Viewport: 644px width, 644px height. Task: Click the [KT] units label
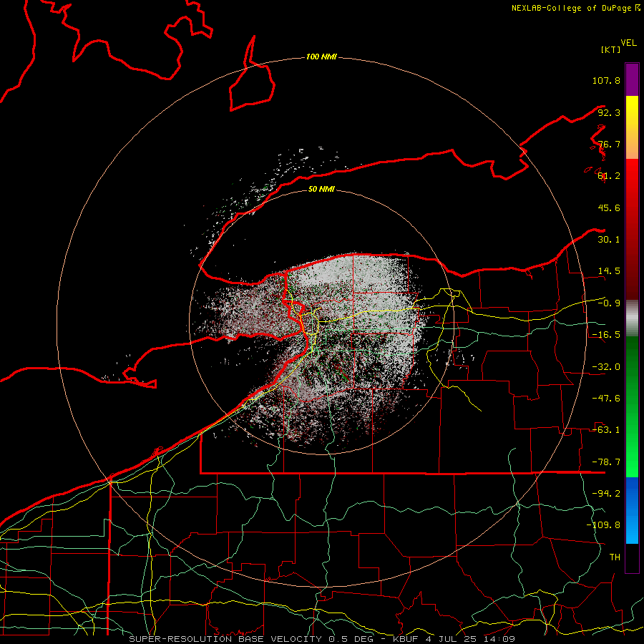click(610, 49)
